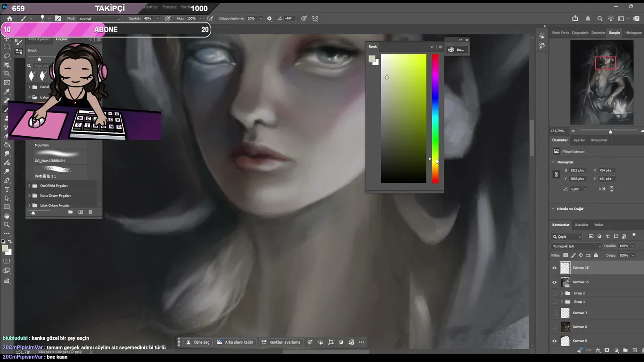Delete brush with trash icon

pyautogui.click(x=91, y=212)
